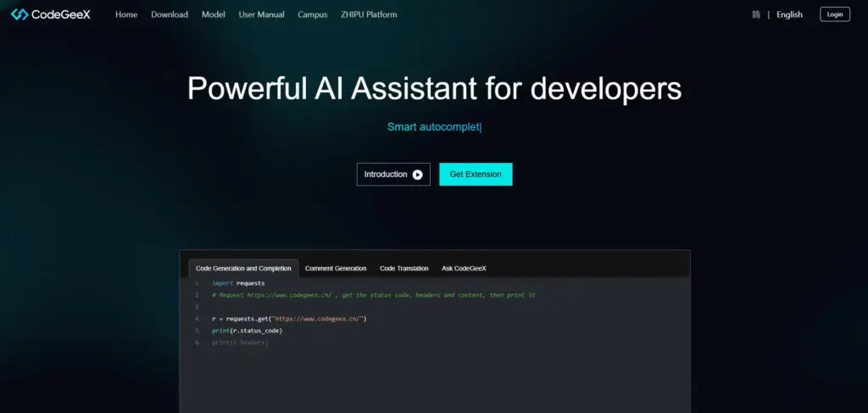Click the '# Request https://www.codegeex.cn/' comment line

(374, 295)
